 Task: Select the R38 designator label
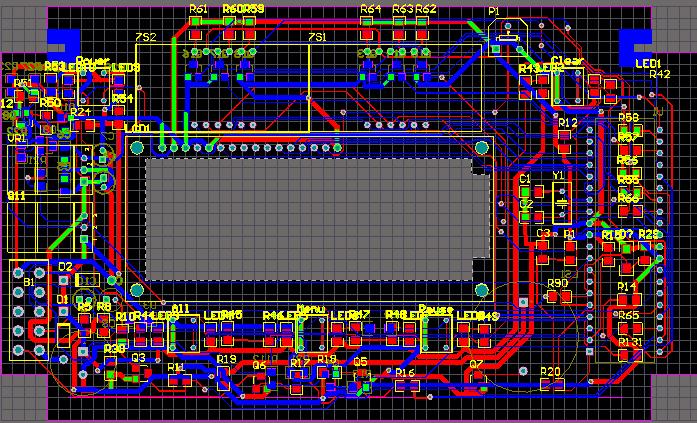coord(114,348)
